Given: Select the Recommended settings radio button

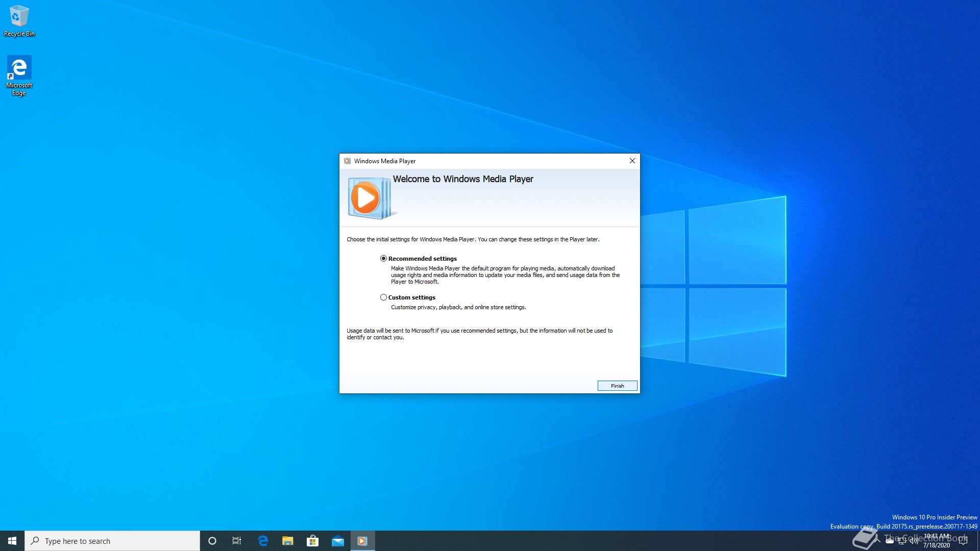Looking at the screenshot, I should [383, 259].
